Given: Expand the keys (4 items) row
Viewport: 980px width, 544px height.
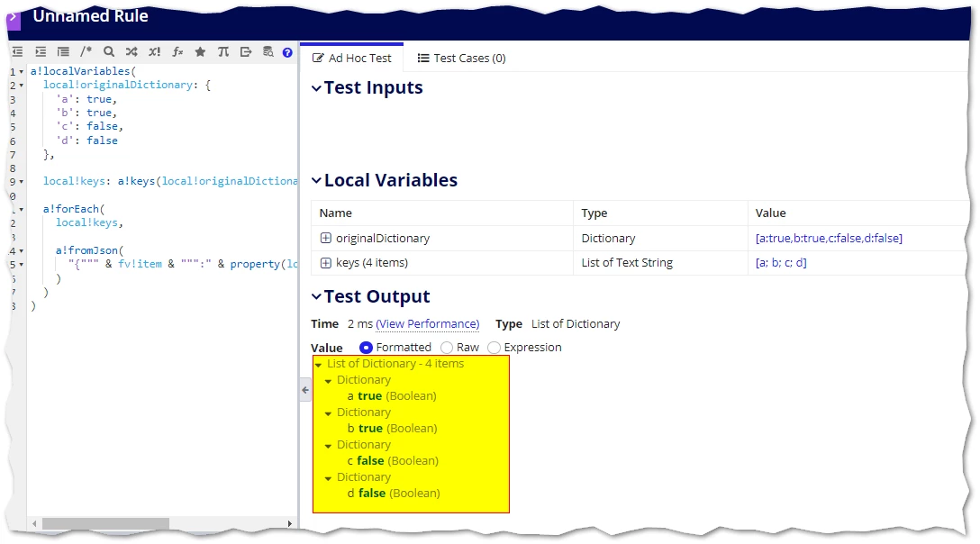Looking at the screenshot, I should 326,263.
